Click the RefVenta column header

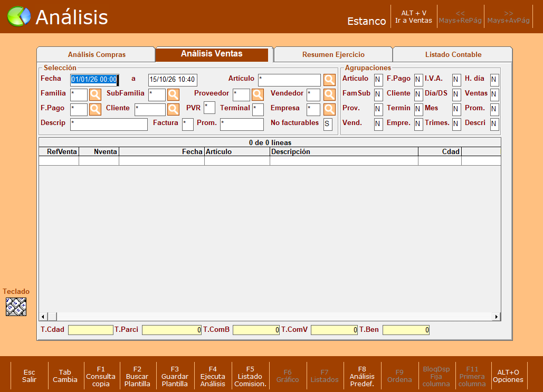pos(59,151)
